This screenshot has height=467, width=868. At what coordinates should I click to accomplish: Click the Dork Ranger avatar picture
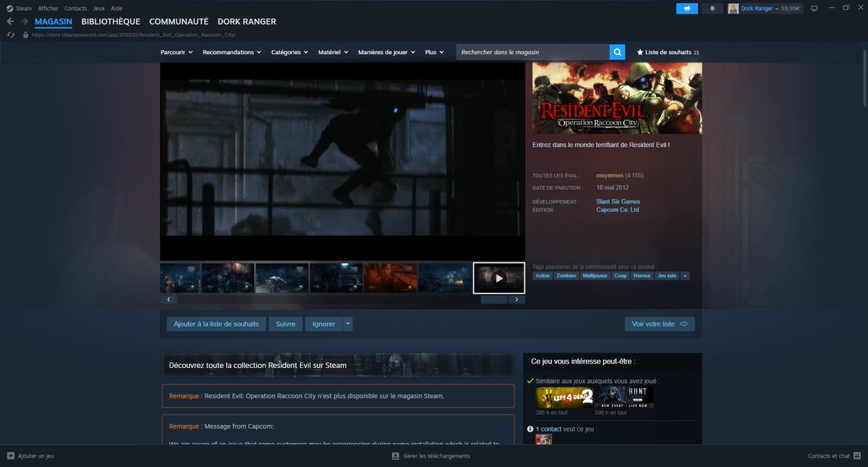coord(733,8)
